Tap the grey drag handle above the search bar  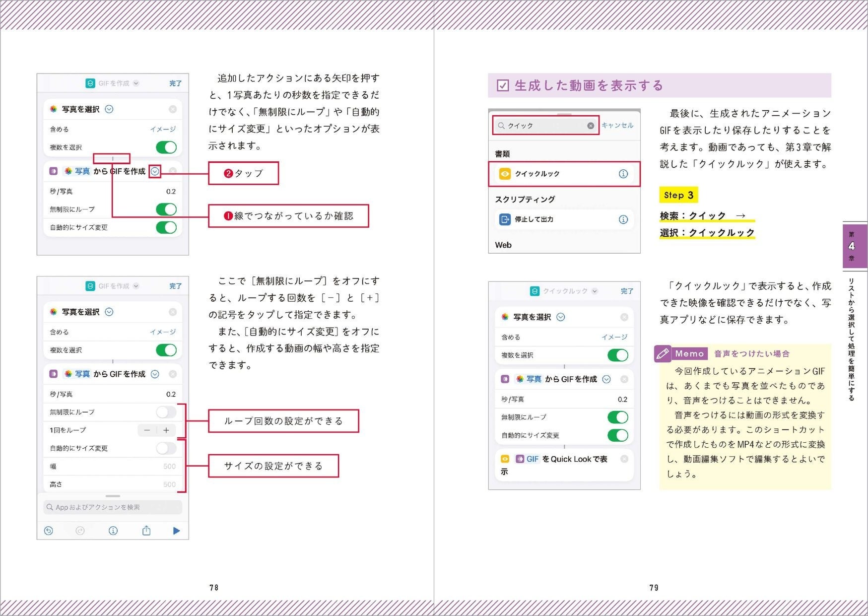point(113,496)
